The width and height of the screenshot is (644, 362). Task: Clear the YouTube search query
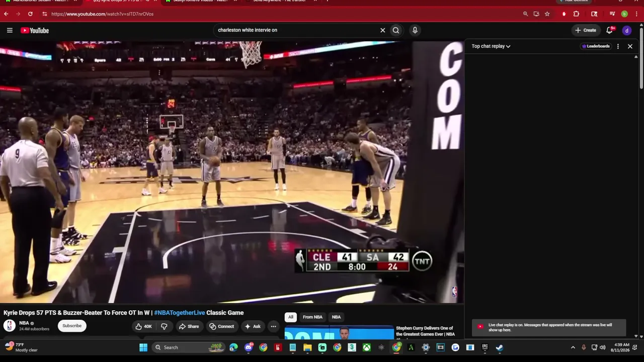click(382, 30)
